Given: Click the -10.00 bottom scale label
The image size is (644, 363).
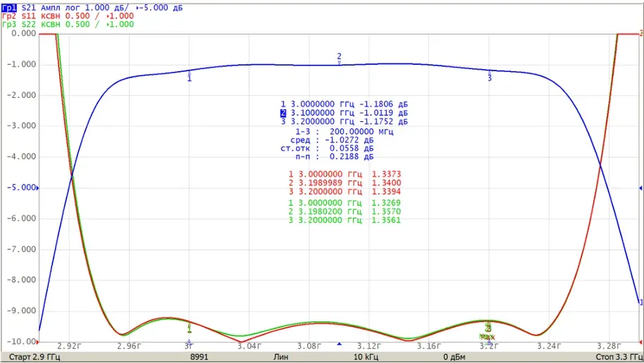Looking at the screenshot, I should tap(21, 342).
